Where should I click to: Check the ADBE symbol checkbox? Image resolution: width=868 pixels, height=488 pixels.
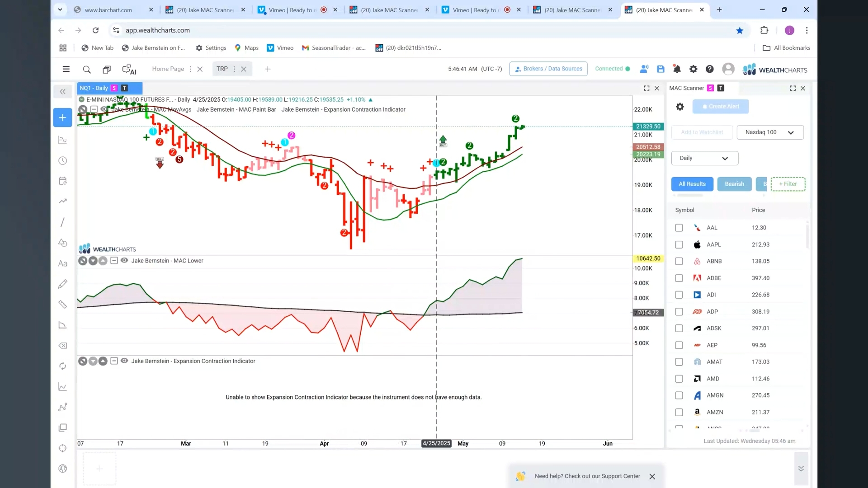point(679,278)
